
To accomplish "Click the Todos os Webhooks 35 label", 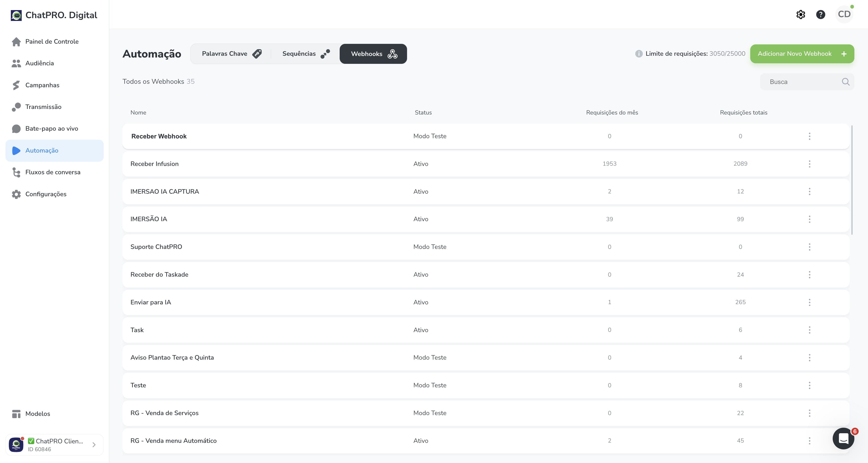I will click(158, 81).
